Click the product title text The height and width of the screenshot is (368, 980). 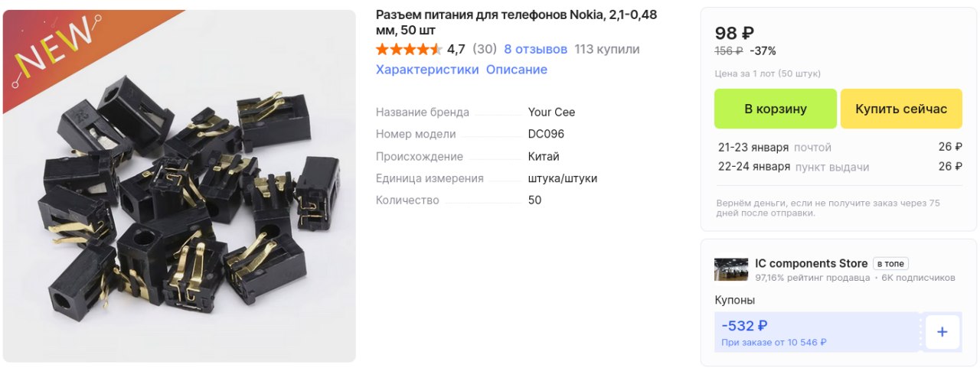tap(516, 22)
